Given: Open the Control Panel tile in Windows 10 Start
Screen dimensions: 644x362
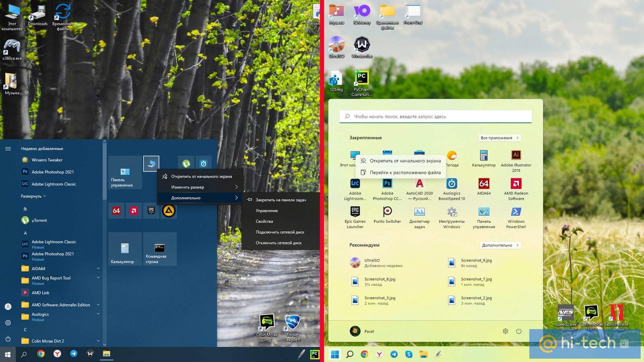Looking at the screenshot, I should 125,172.
